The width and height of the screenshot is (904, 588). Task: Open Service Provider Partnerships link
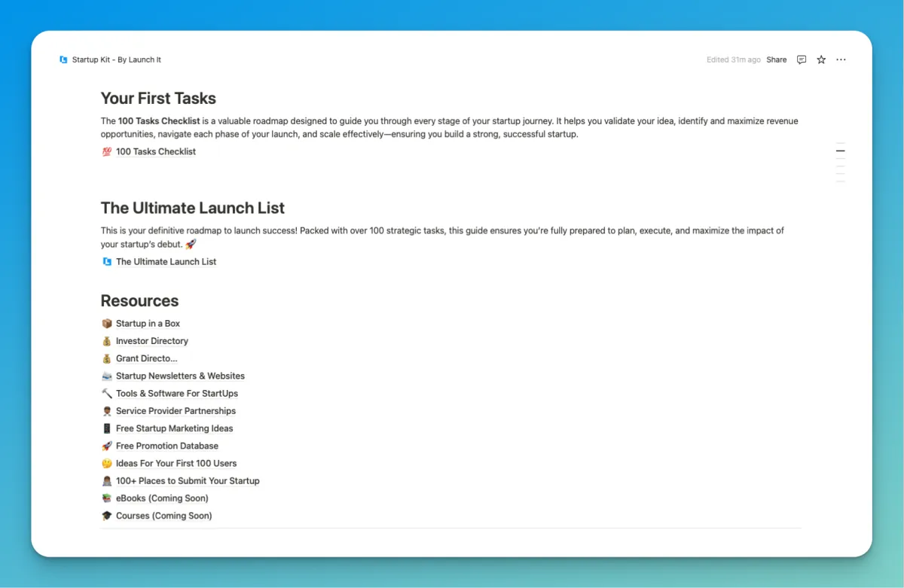coord(176,411)
